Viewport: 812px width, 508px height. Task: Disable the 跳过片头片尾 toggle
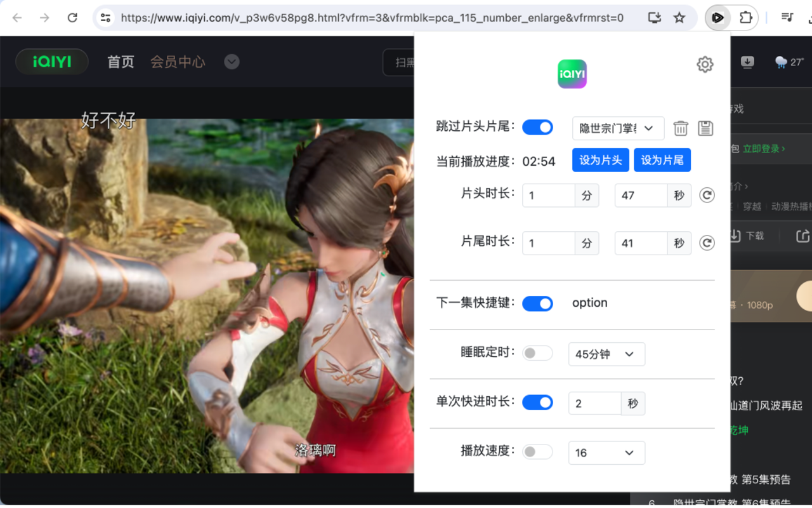tap(537, 127)
